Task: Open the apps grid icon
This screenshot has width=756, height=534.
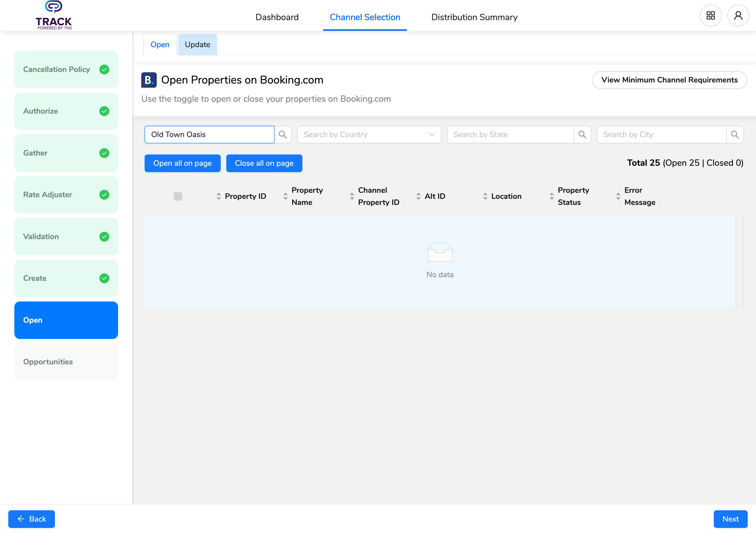Action: click(x=710, y=15)
